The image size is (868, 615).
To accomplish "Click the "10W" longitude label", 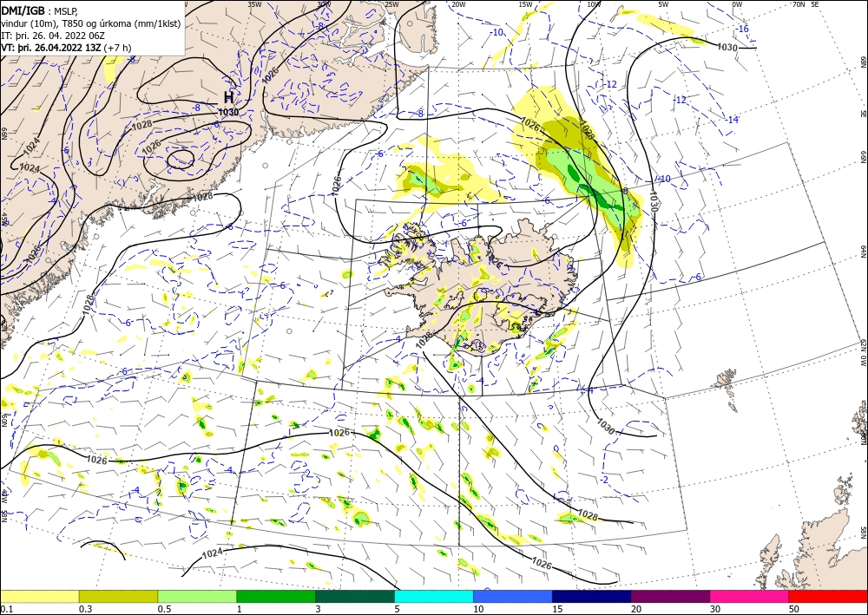I will click(x=594, y=4).
